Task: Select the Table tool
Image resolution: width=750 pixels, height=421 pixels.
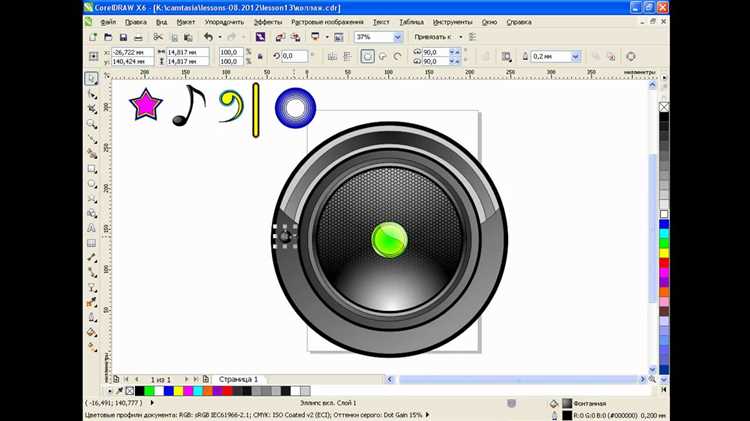Action: pos(92,243)
